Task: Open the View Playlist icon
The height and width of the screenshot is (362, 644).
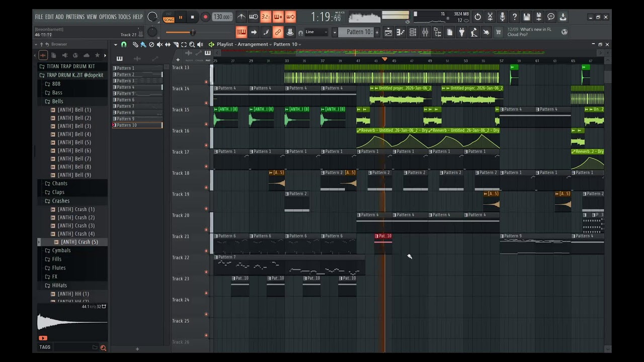Action: click(388, 32)
